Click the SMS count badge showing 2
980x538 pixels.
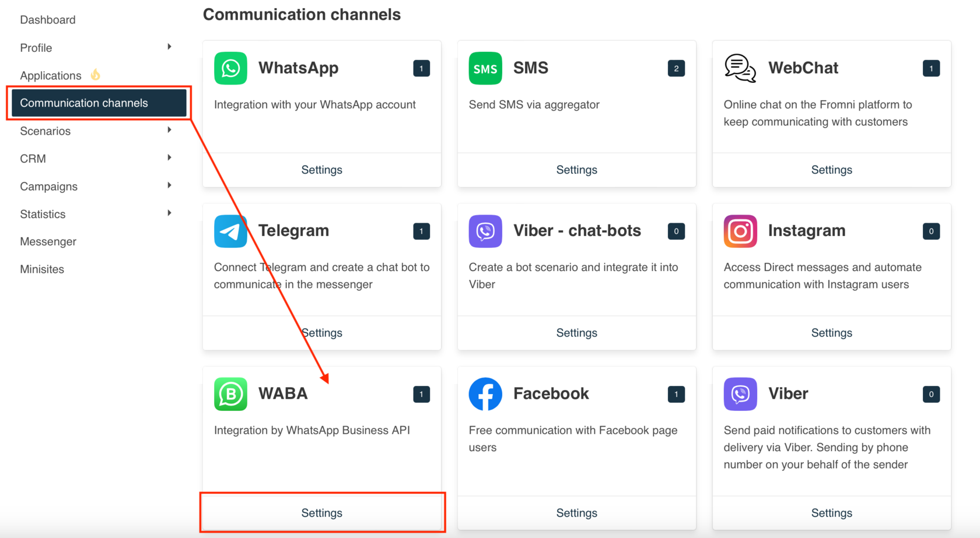[x=676, y=68]
